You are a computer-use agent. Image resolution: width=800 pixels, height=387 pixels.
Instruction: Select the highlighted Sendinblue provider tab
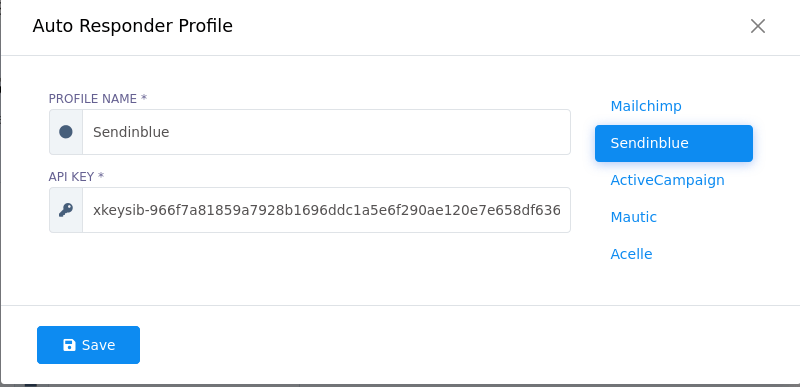[x=673, y=143]
